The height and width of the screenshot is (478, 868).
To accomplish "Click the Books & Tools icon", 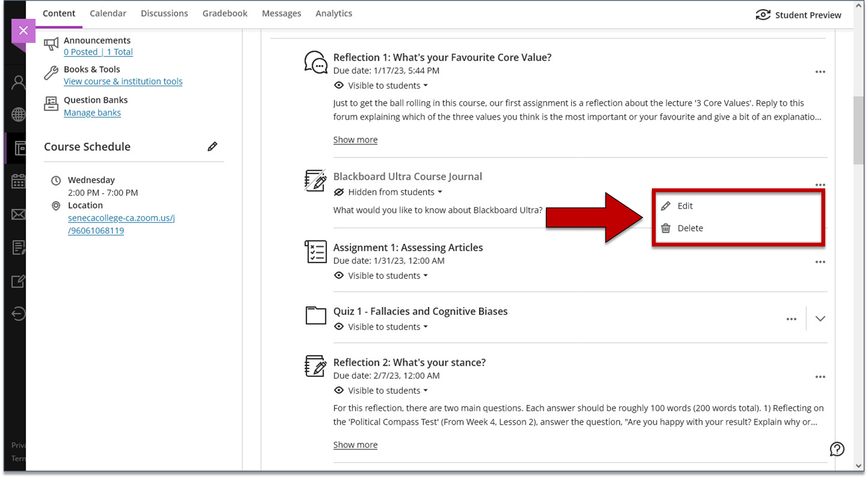I will [51, 71].
